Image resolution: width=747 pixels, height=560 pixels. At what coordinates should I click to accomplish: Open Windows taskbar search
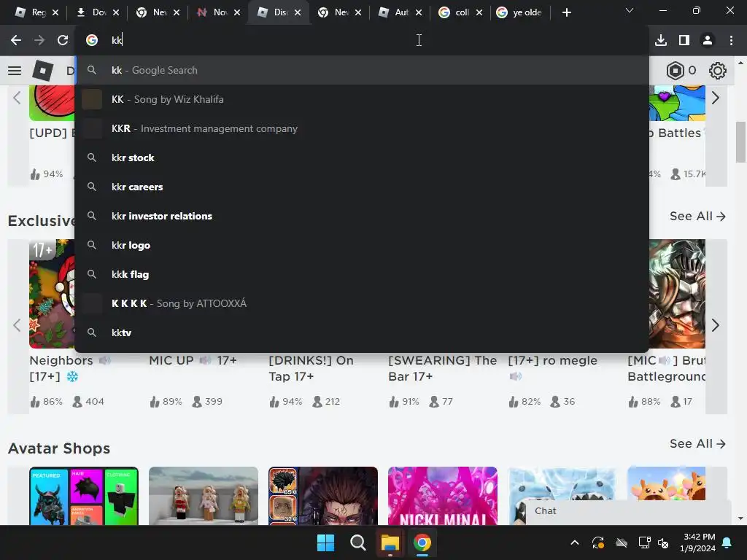pos(357,542)
